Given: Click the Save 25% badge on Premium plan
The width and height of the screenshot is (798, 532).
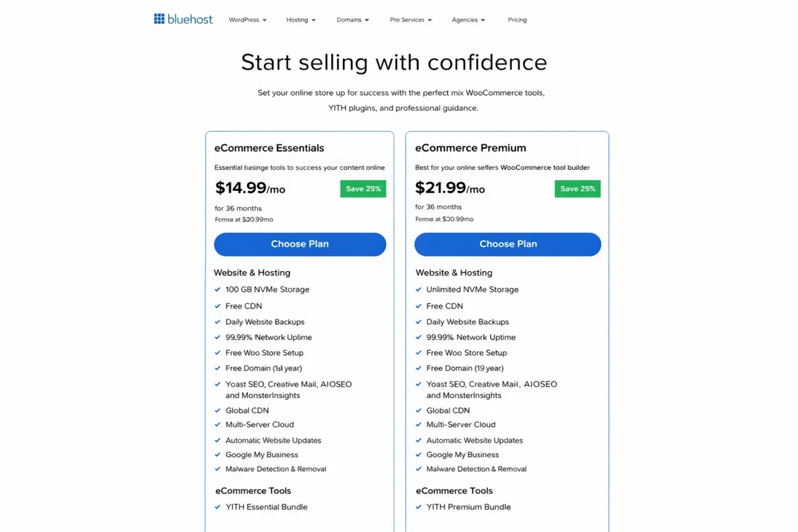Looking at the screenshot, I should (577, 188).
